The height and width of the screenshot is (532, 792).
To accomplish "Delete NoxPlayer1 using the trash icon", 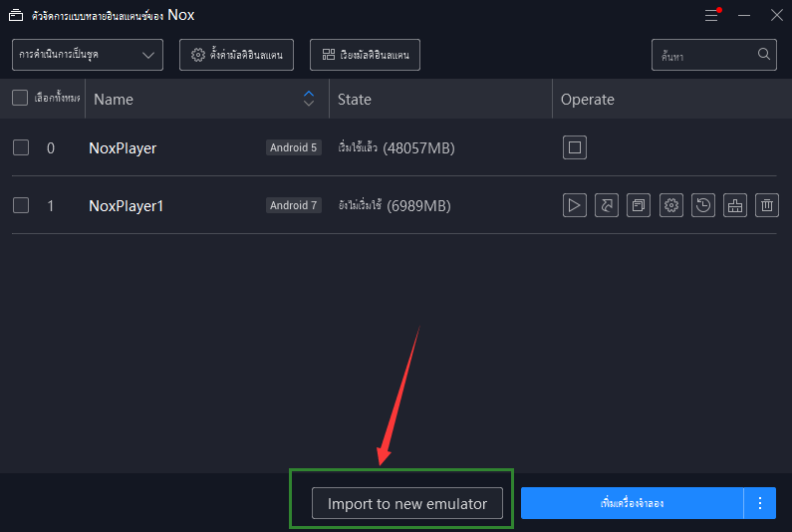I will [x=766, y=205].
